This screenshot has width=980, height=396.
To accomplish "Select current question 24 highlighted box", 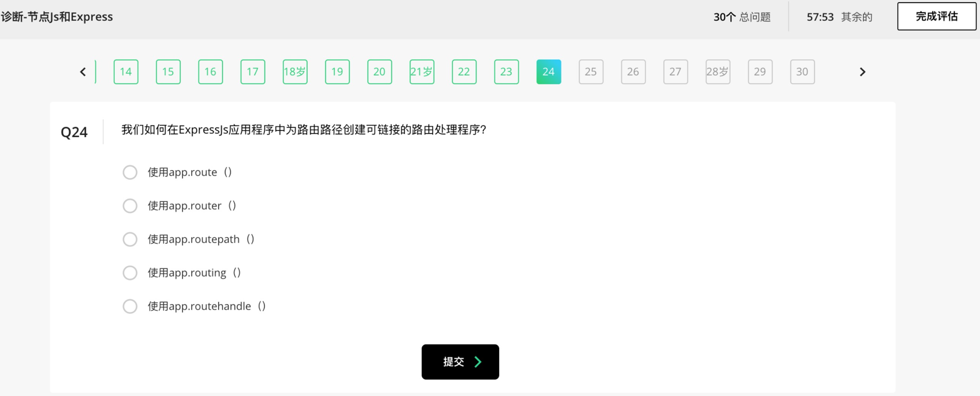I will [548, 72].
